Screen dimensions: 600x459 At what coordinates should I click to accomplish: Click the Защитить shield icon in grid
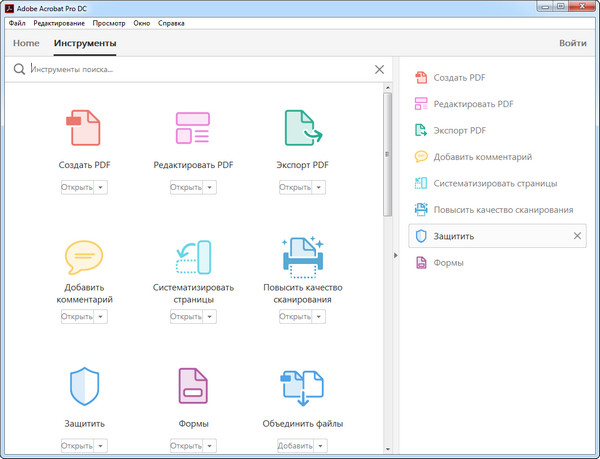coord(84,386)
